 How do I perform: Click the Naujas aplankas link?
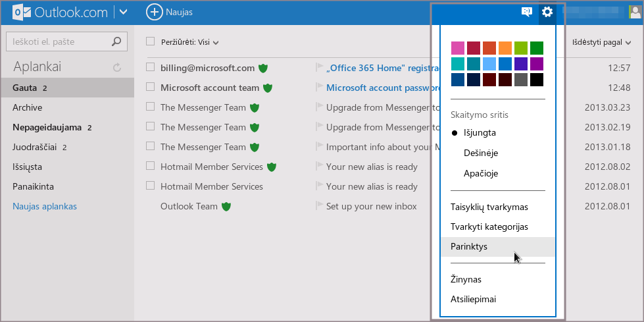point(45,206)
